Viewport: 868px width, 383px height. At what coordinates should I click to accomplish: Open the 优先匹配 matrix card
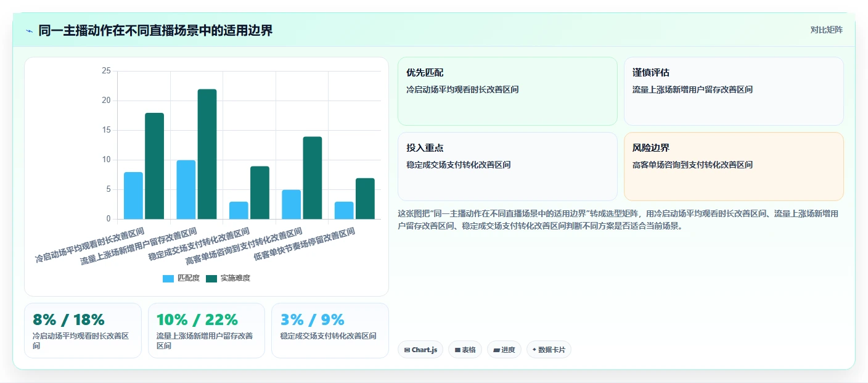tap(507, 91)
